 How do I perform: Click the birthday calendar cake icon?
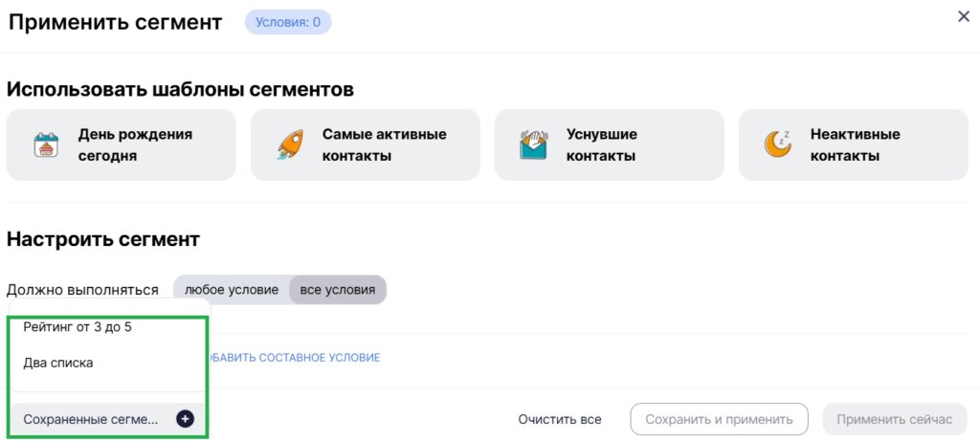pos(46,144)
